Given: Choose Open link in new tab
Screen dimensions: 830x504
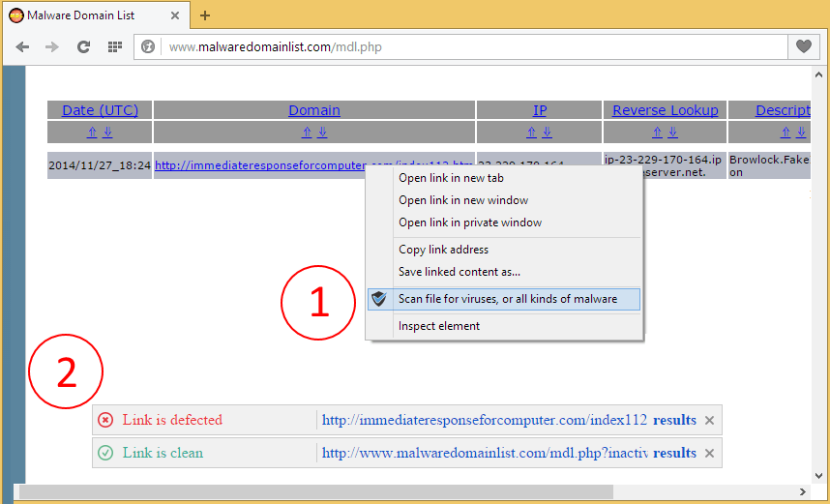Looking at the screenshot, I should click(x=504, y=178).
